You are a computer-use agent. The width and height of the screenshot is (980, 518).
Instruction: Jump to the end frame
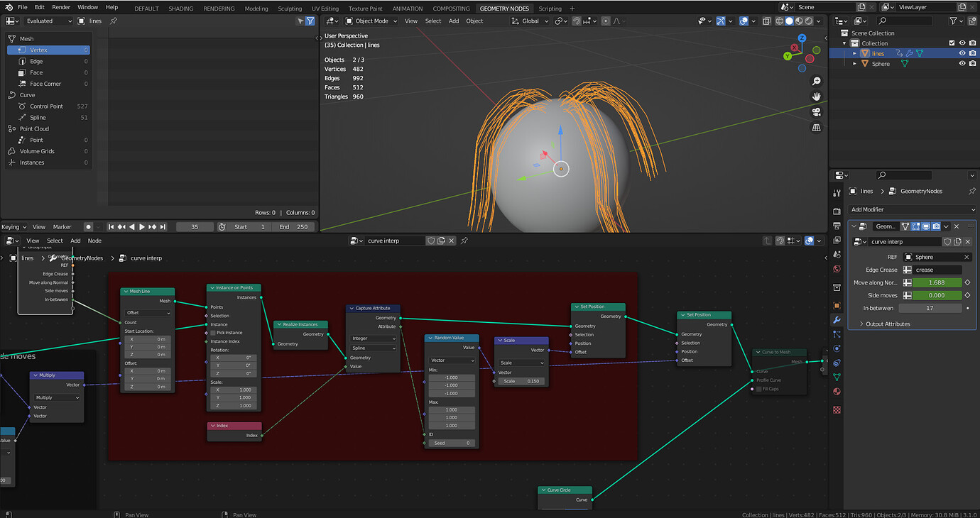pos(163,227)
